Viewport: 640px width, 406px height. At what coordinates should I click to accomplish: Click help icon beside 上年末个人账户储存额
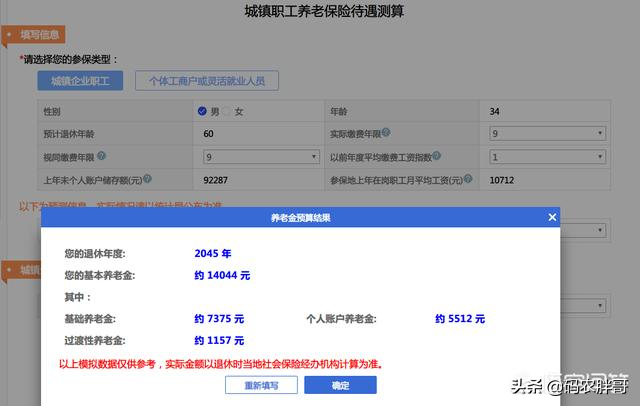tap(147, 179)
